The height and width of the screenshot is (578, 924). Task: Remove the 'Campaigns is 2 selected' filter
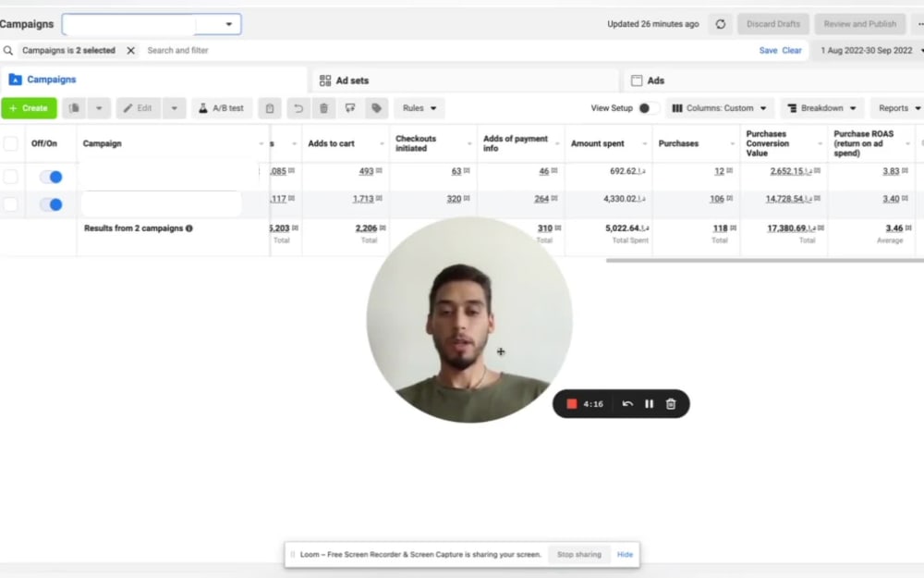pyautogui.click(x=131, y=51)
